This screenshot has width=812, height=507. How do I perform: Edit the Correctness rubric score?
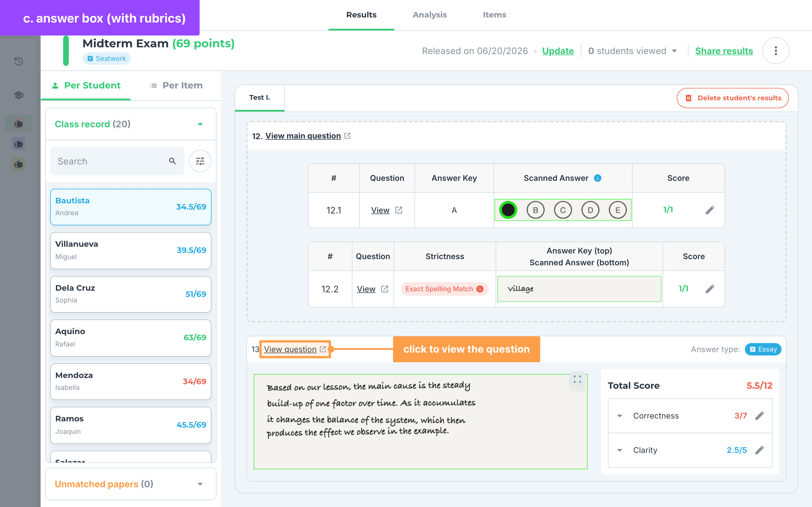point(760,416)
